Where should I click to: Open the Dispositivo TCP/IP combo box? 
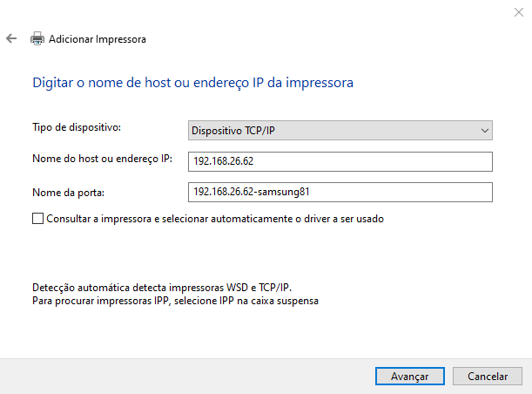click(x=331, y=131)
